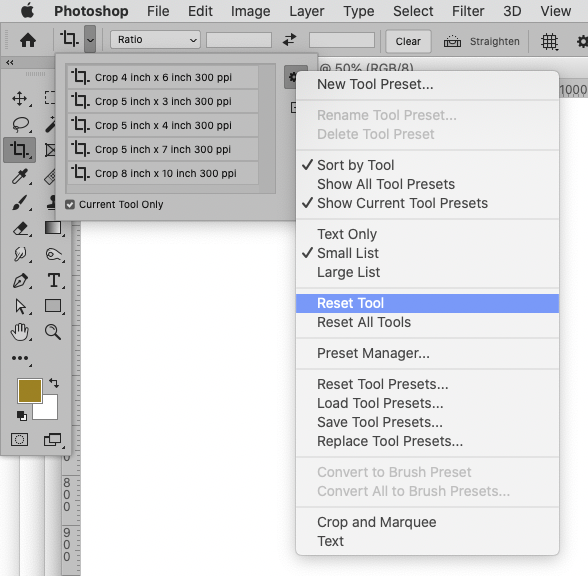Open the Filter menu
The image size is (588, 576).
pyautogui.click(x=468, y=11)
